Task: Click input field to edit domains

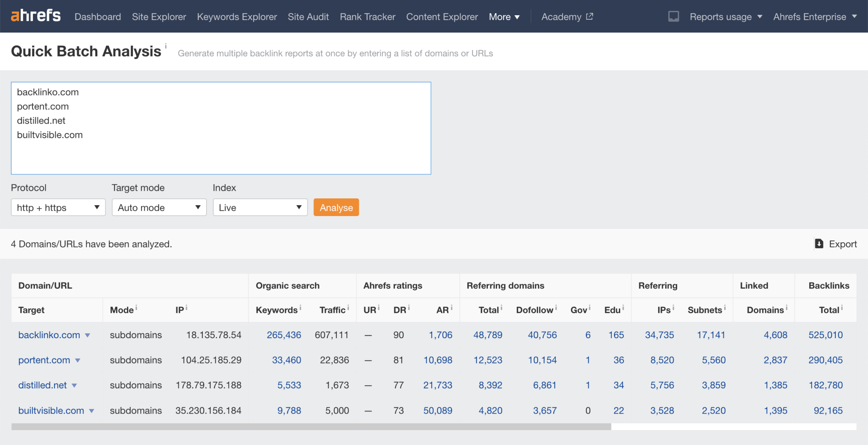Action: (221, 127)
